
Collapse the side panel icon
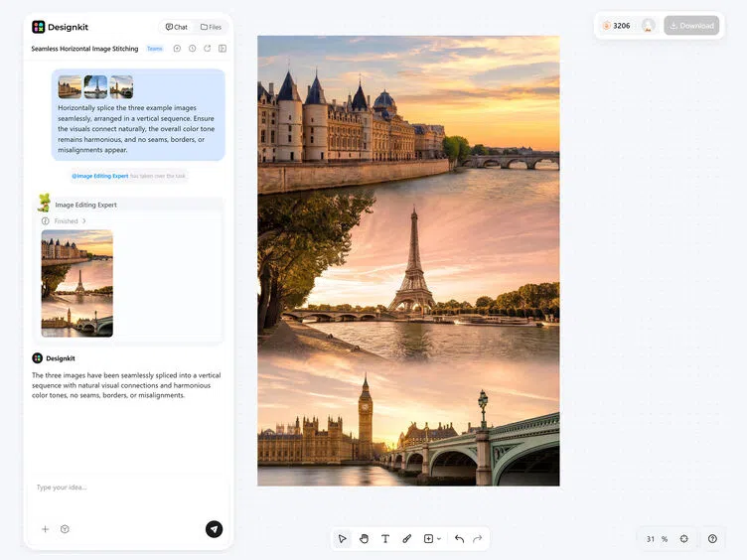coord(223,49)
